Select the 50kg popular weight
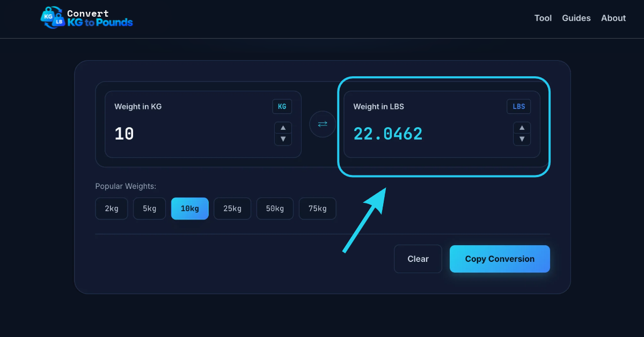The image size is (644, 337). (275, 209)
